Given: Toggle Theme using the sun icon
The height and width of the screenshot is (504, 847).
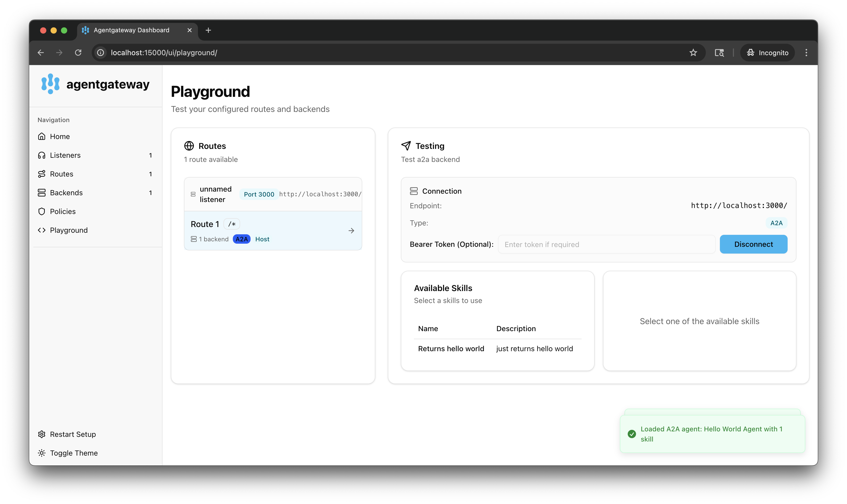Looking at the screenshot, I should 42,453.
